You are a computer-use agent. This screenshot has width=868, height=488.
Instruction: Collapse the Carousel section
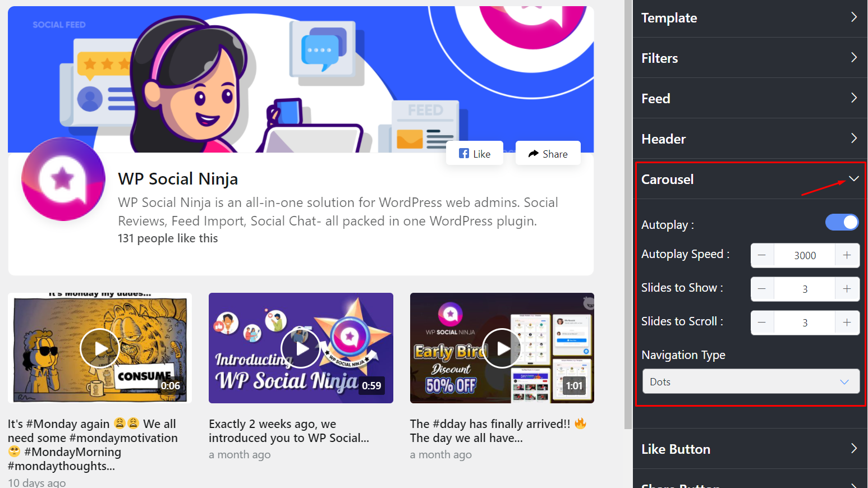pos(750,179)
